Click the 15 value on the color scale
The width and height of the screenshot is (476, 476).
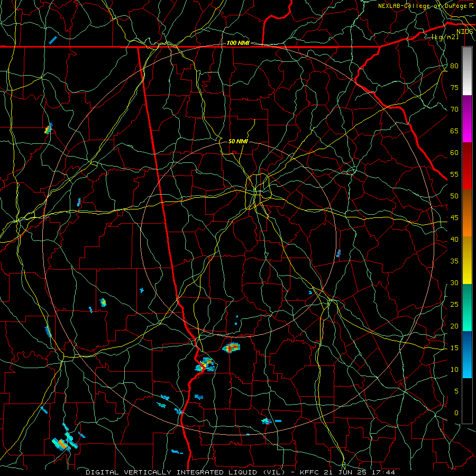[x=454, y=348]
